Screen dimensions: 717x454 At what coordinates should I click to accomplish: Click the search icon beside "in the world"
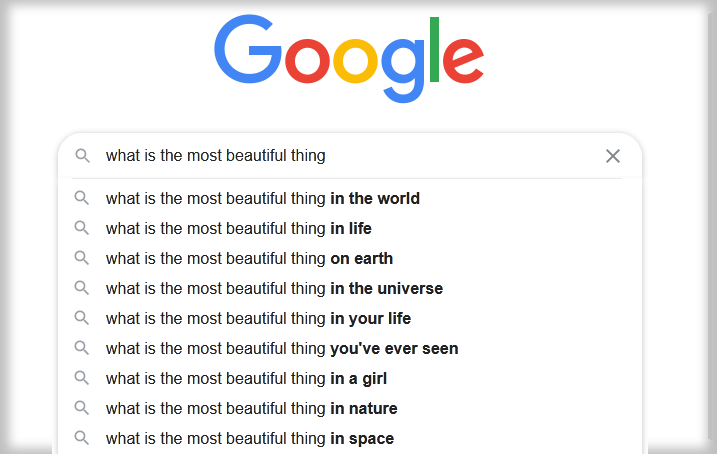(x=82, y=198)
